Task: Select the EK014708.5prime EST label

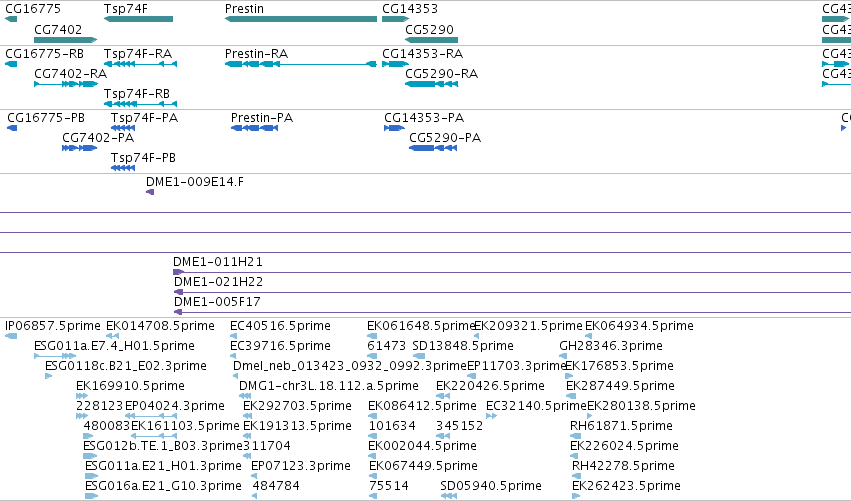Action: click(160, 326)
